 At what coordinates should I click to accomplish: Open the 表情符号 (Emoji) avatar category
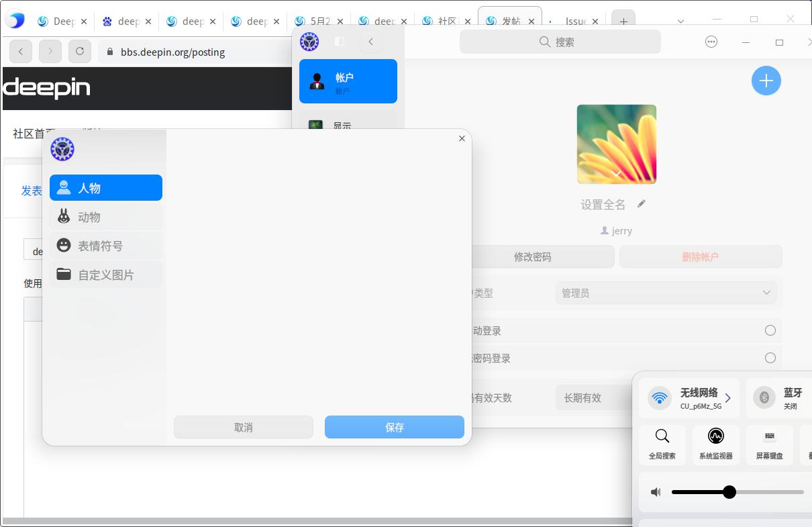(x=105, y=245)
